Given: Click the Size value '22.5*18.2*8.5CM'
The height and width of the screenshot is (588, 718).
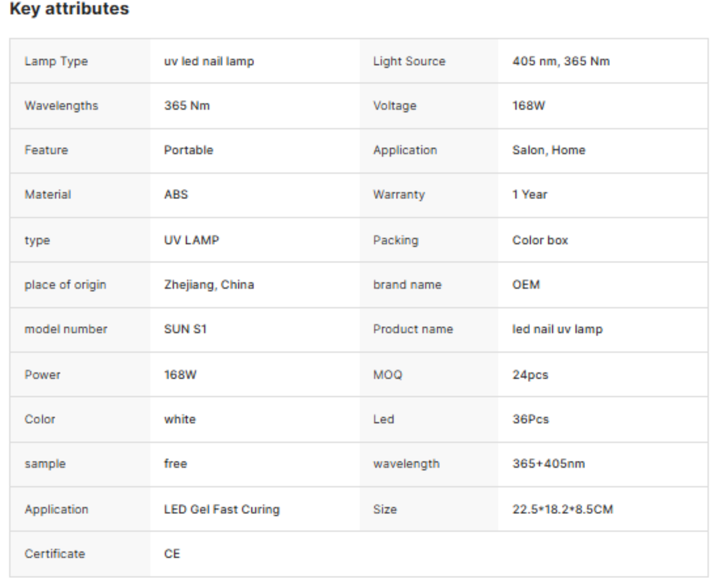Looking at the screenshot, I should tap(562, 510).
